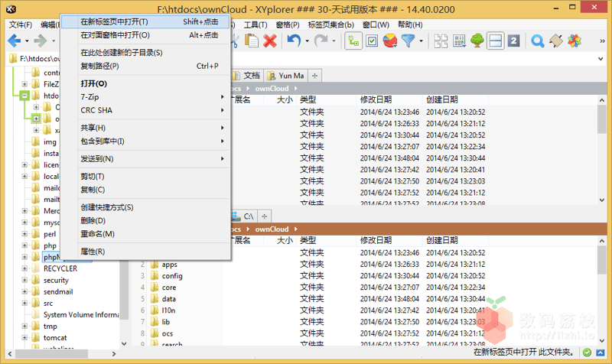The width and height of the screenshot is (612, 364).
Task: Open the 标签页集合(b) menu
Action: click(x=331, y=24)
